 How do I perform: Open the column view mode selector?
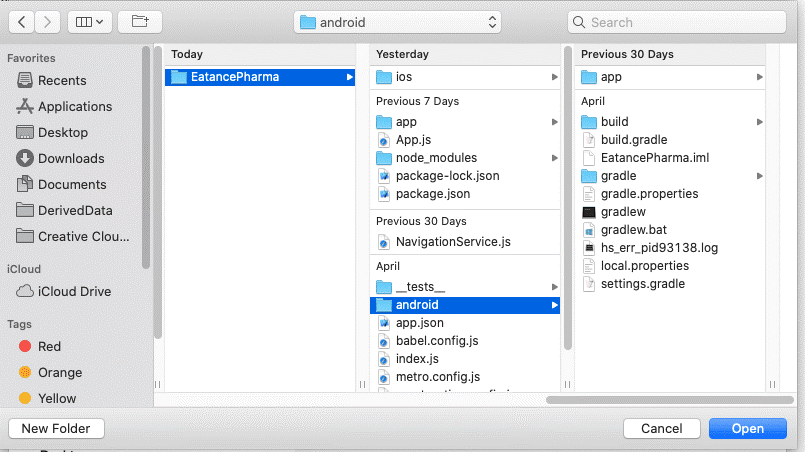(90, 21)
